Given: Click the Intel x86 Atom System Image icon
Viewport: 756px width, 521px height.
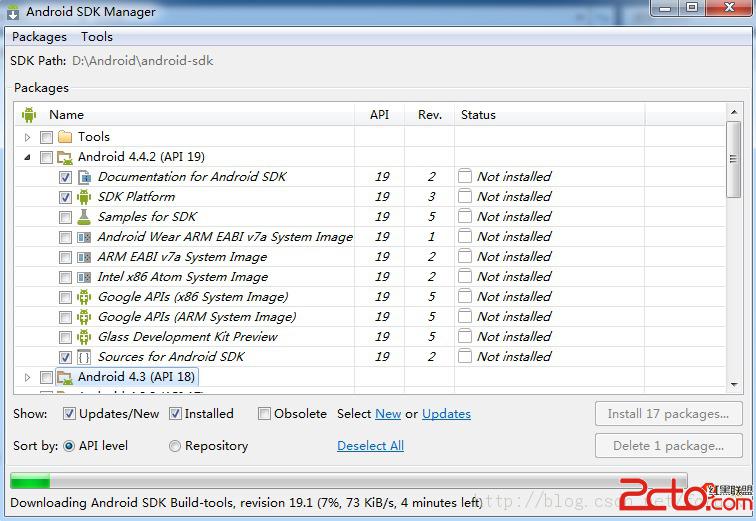Looking at the screenshot, I should pyautogui.click(x=84, y=277).
